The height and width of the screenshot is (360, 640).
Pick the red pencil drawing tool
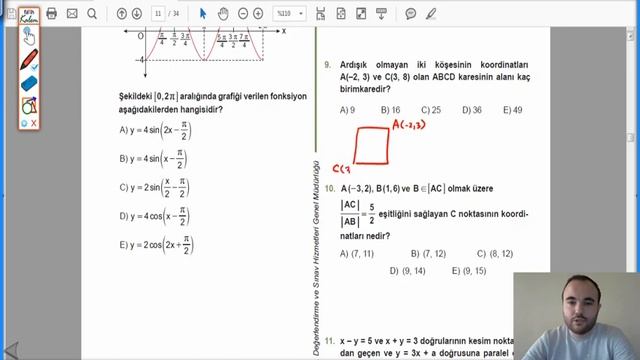pos(29,60)
